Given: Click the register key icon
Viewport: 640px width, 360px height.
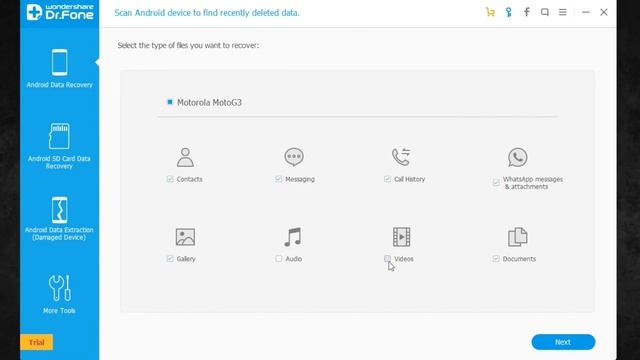Looking at the screenshot, I should click(x=509, y=12).
